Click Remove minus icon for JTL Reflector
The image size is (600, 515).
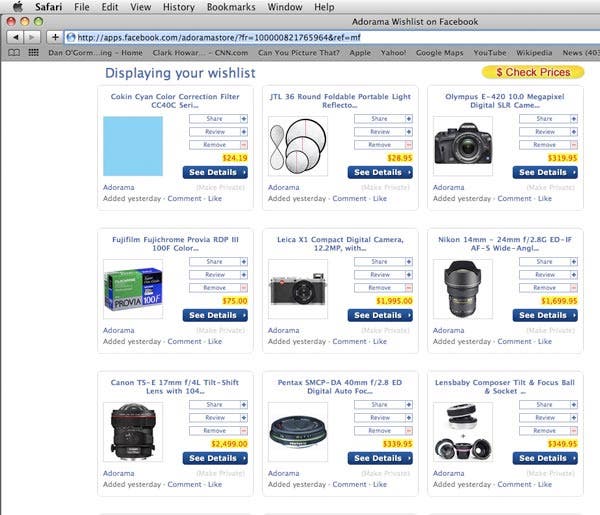click(x=409, y=145)
